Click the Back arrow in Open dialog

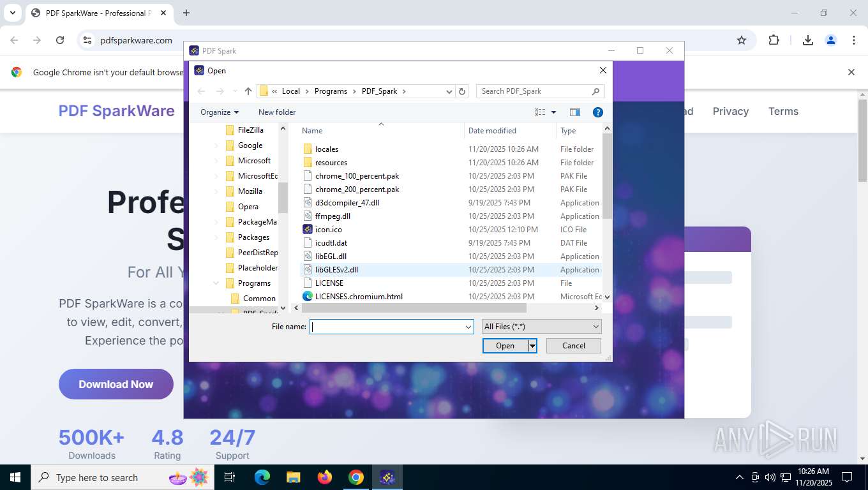pos(202,91)
